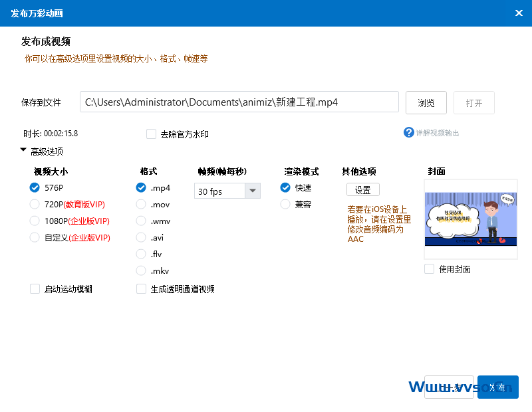Tick the 使用封面 checkbox
The image size is (532, 412).
[x=430, y=269]
